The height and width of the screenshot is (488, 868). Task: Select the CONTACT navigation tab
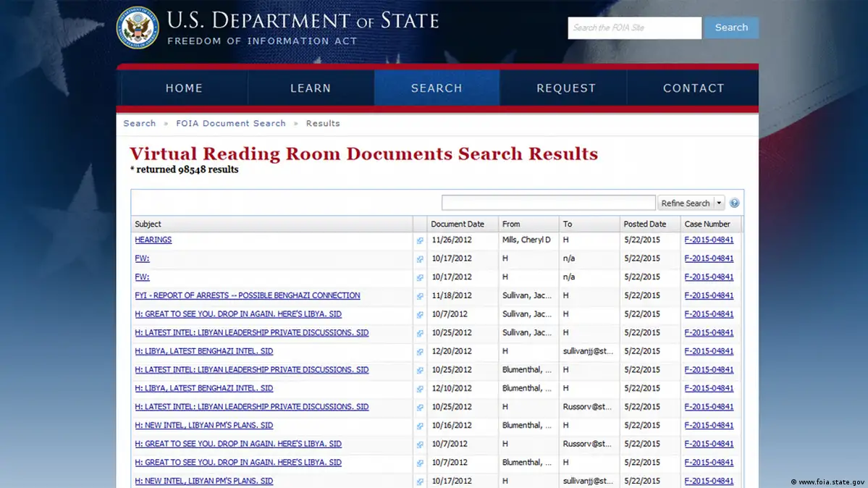pos(694,88)
